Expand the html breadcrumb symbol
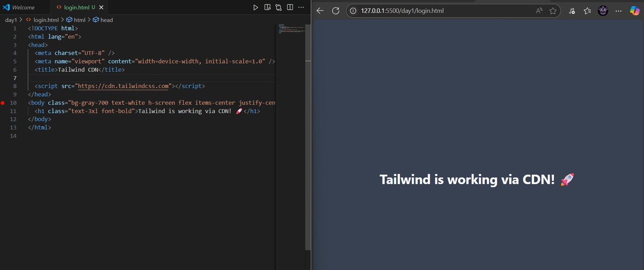Screen dimensions: 644x270 (75, 20)
